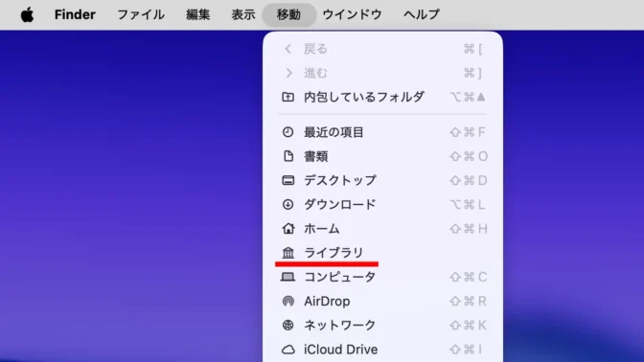This screenshot has height=362, width=644.
Task: Open the ウインドウ menu
Action: 352,14
